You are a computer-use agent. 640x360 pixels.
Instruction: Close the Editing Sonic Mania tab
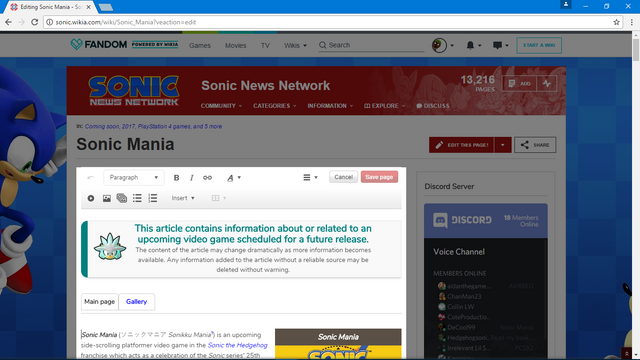(88, 7)
